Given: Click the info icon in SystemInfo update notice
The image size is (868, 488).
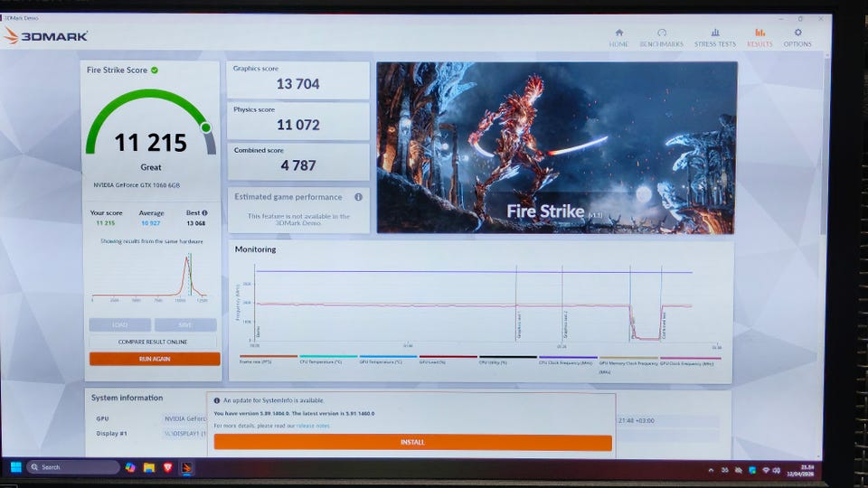Looking at the screenshot, I should click(x=217, y=400).
